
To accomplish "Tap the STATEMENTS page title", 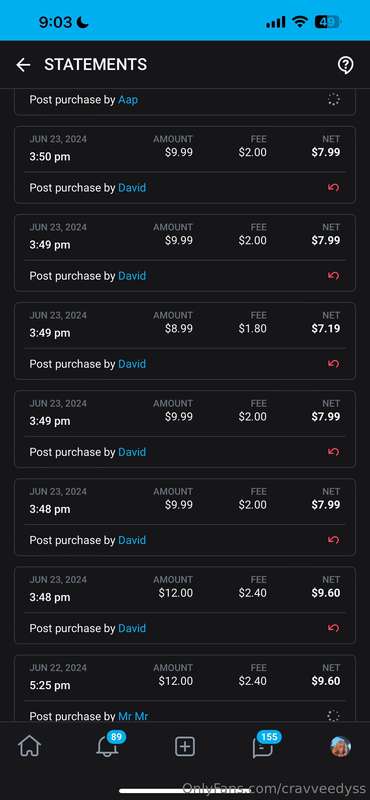I will (95, 65).
